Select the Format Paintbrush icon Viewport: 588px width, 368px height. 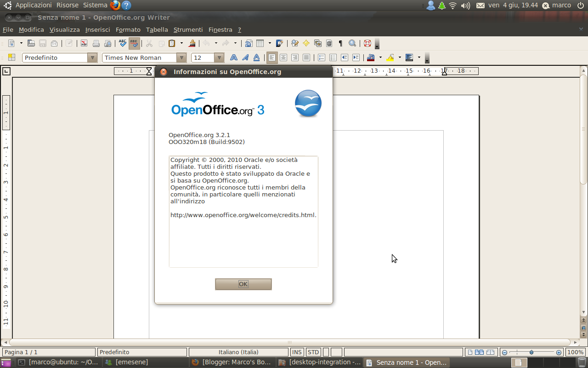192,43
